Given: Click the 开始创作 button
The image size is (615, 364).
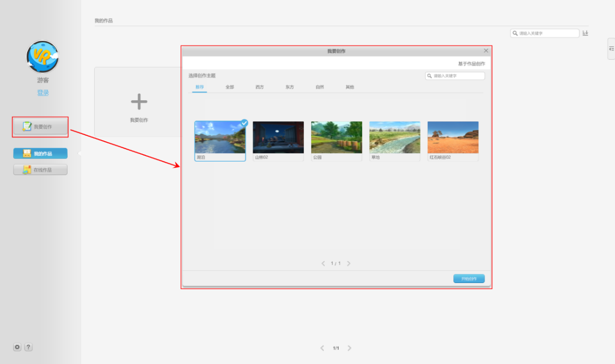Looking at the screenshot, I should (x=469, y=278).
